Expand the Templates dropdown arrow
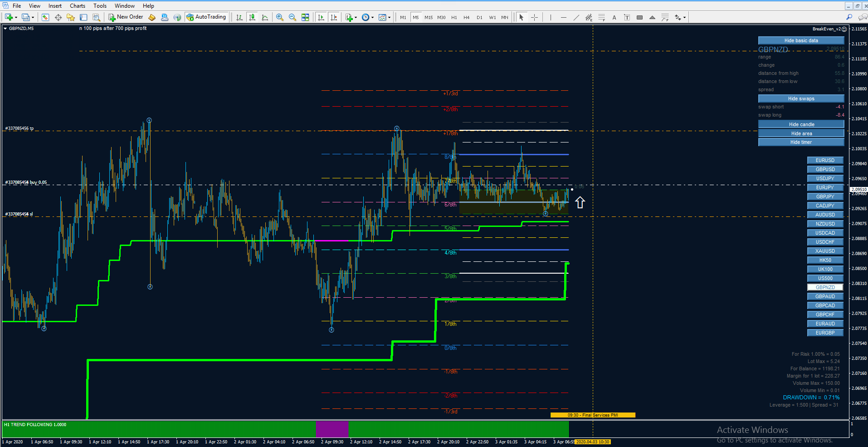The height and width of the screenshot is (447, 868). 389,17
